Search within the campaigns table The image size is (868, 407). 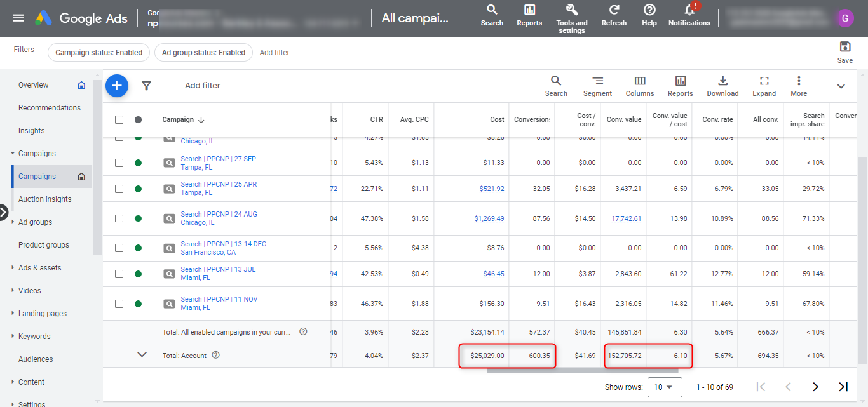point(556,86)
